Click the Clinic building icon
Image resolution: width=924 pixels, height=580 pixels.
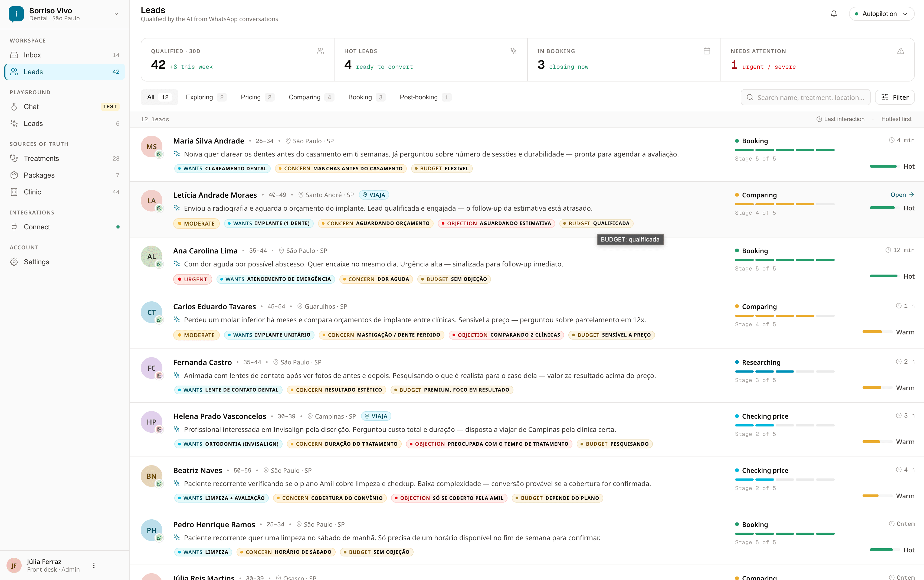tap(14, 192)
